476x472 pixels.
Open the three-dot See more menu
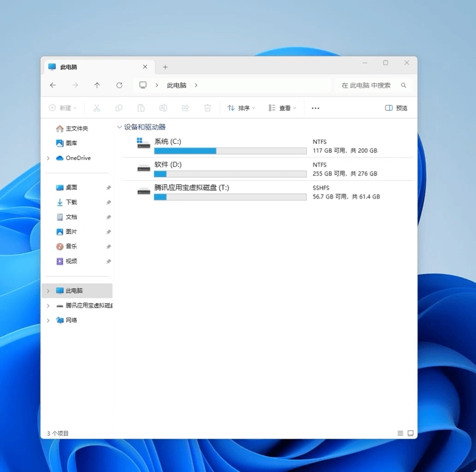click(315, 108)
